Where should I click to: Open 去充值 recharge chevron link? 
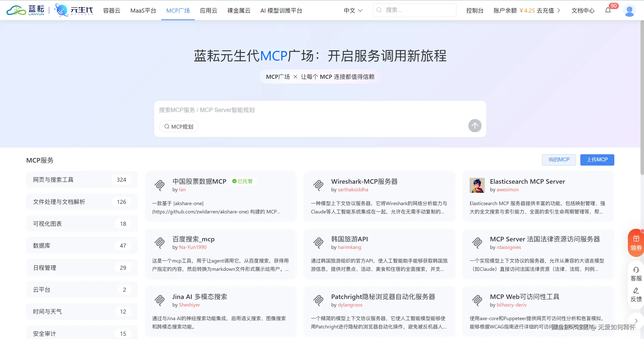click(548, 10)
